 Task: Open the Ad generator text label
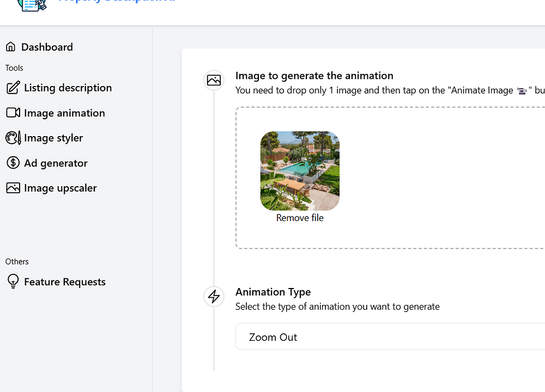pos(56,163)
